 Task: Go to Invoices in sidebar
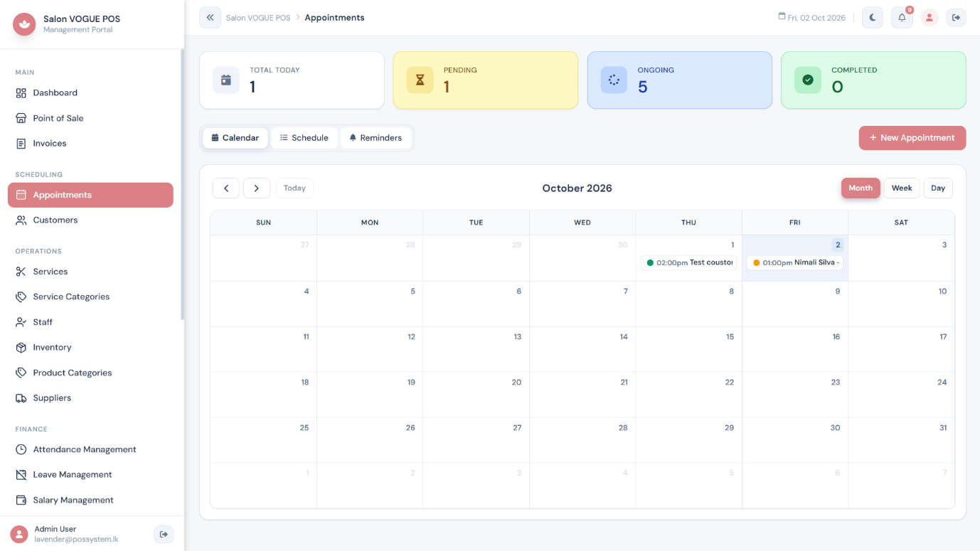click(x=90, y=144)
